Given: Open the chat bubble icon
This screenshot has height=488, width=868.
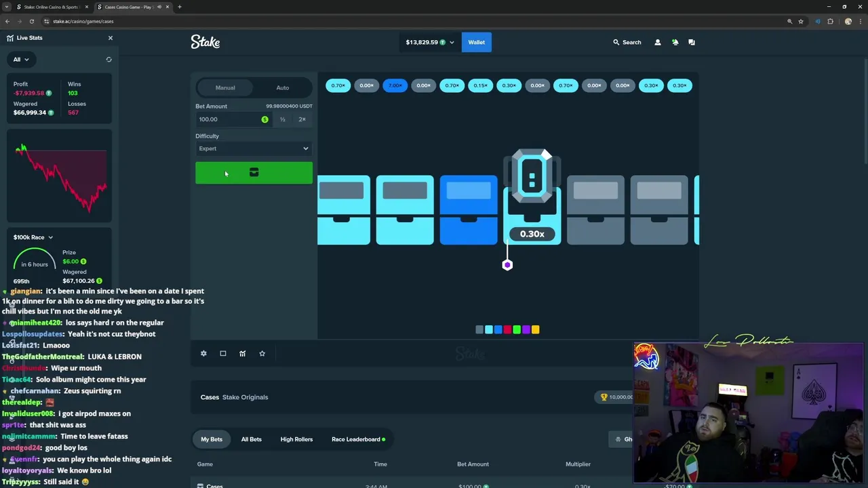Looking at the screenshot, I should pos(692,42).
